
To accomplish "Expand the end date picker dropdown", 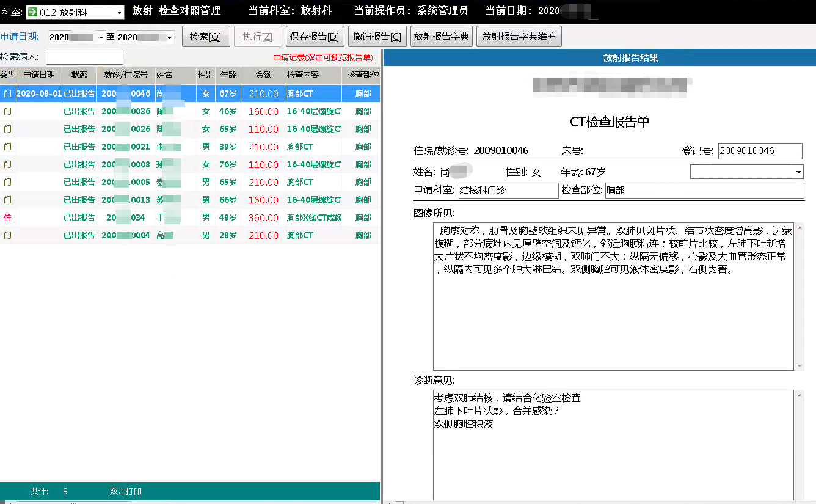I will (169, 38).
